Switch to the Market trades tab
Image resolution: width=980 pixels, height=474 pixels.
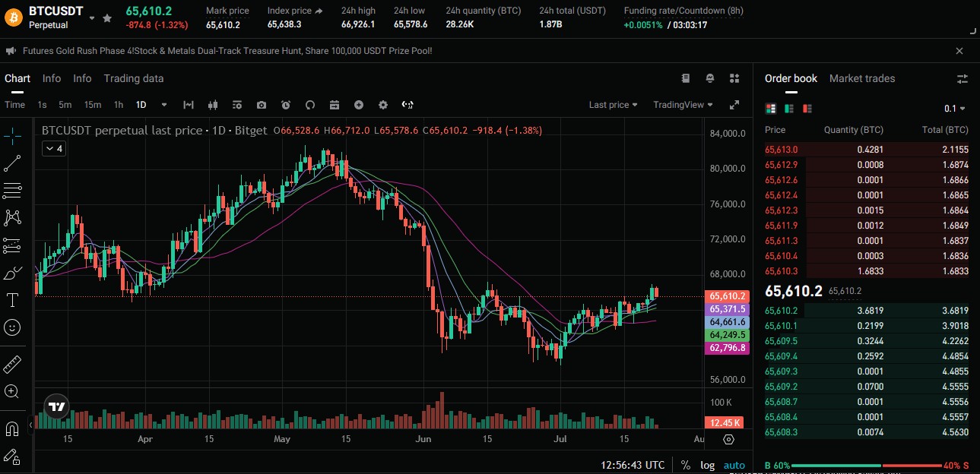click(862, 78)
